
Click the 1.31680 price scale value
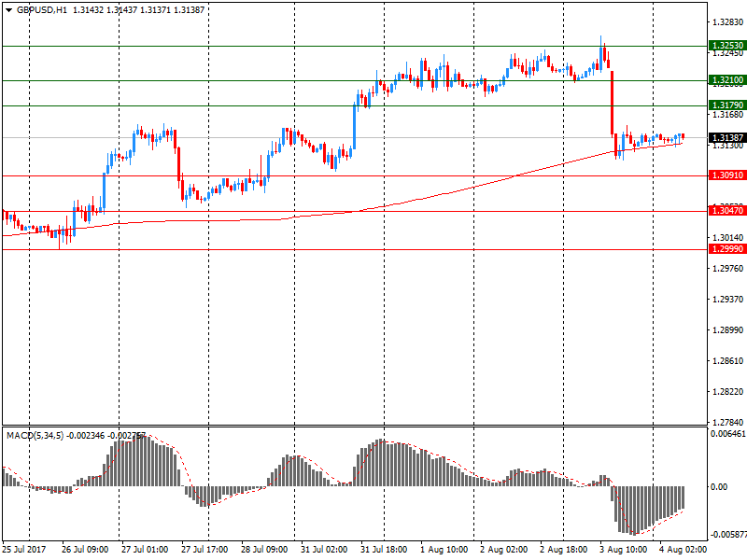coord(727,114)
